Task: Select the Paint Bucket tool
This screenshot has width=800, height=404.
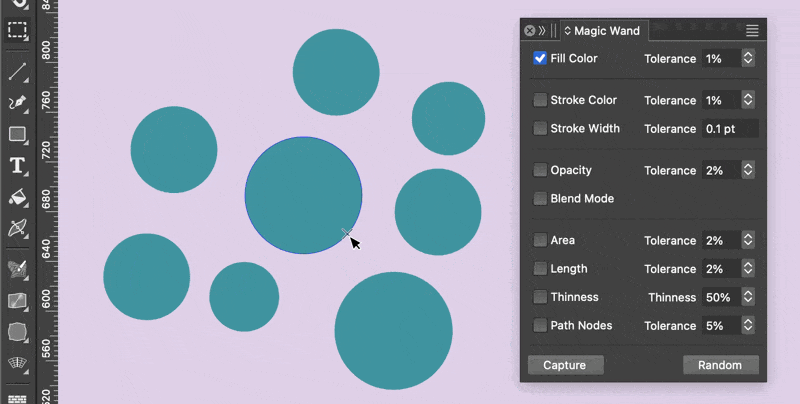Action: point(17,197)
